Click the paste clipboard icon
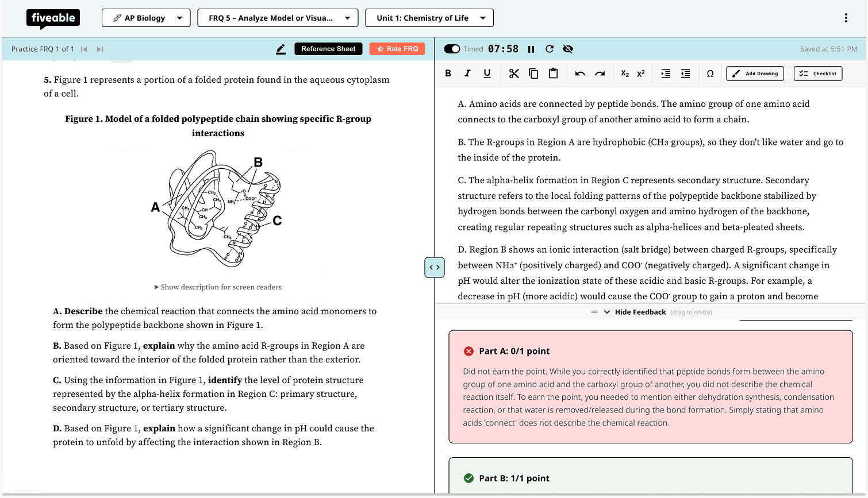 (x=553, y=74)
